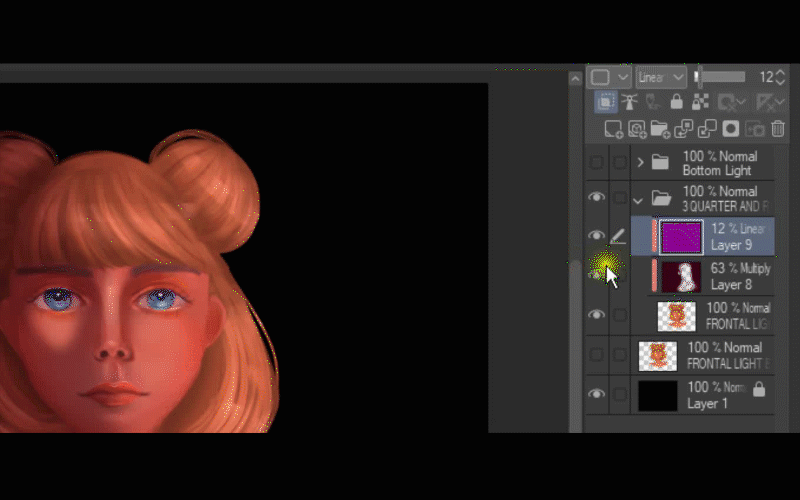Click the pen edit icon beside Layer 9
The width and height of the screenshot is (800, 500).
coord(618,236)
